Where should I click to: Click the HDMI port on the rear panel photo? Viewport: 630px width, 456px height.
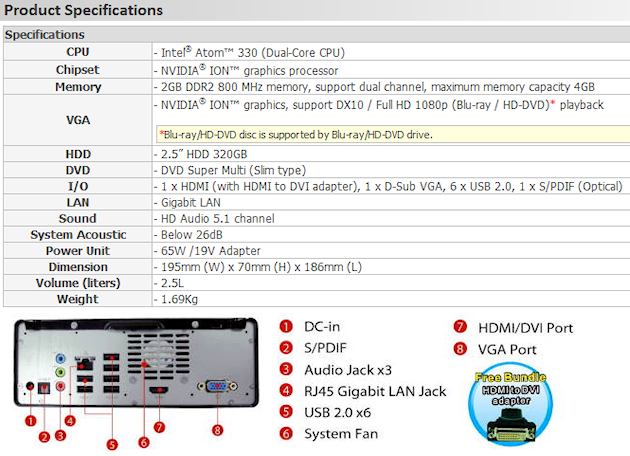pos(159,390)
